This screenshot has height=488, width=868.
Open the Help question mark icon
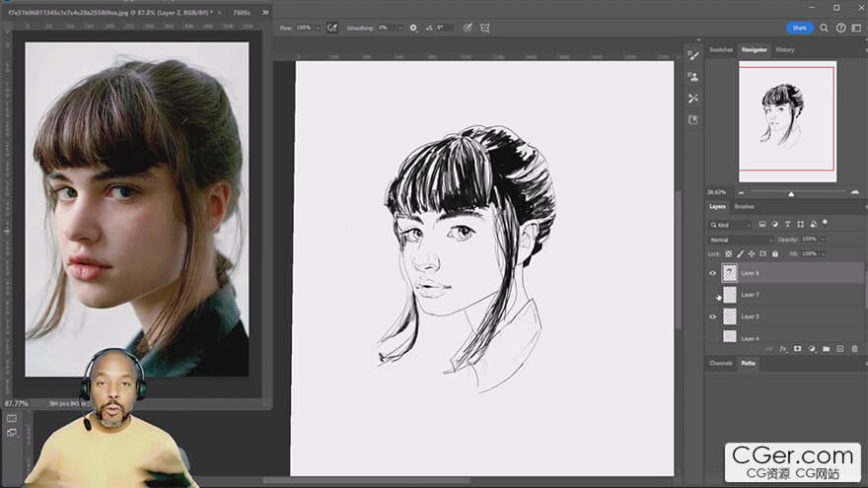click(840, 28)
